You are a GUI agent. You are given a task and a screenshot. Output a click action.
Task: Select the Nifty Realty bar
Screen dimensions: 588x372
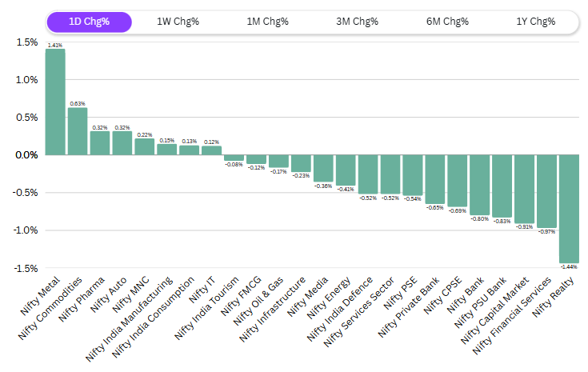569,209
